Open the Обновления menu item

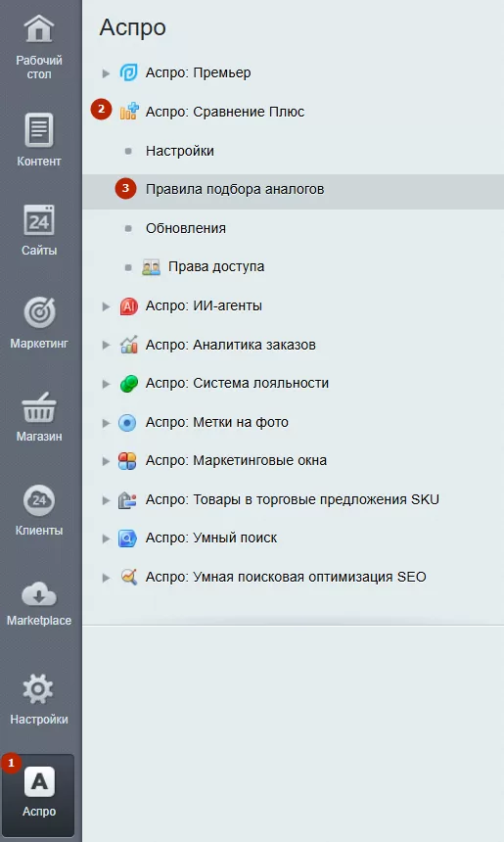pos(186,228)
